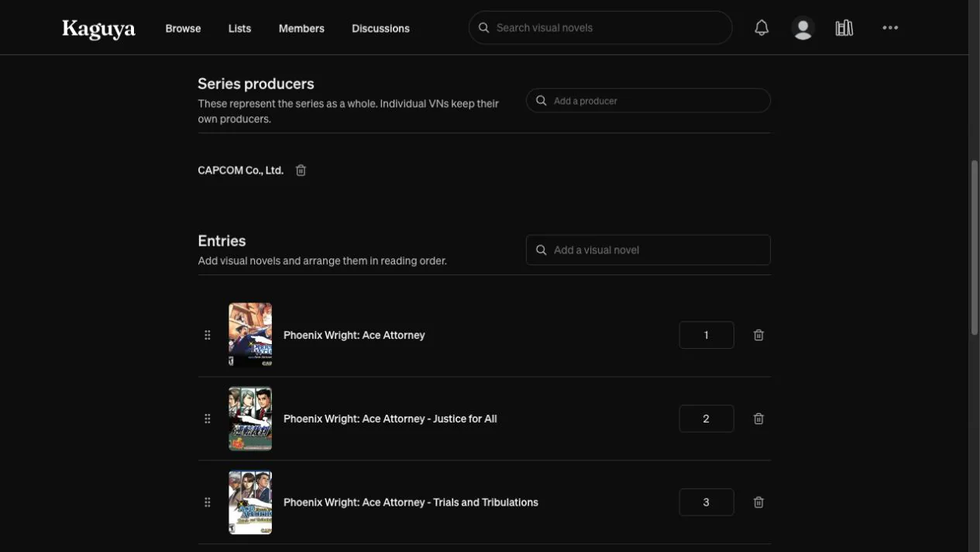
Task: Open the Lists menu item
Action: point(239,29)
